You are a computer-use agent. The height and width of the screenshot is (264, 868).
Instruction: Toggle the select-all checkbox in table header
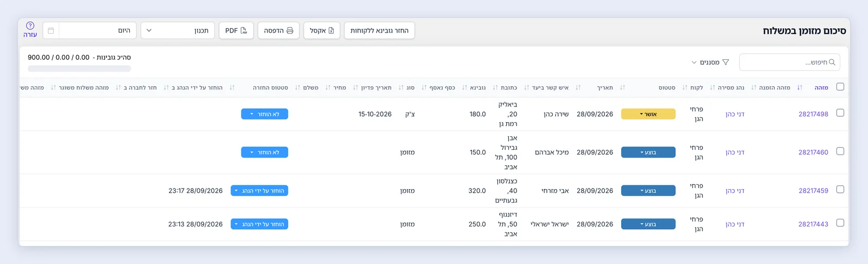point(840,87)
